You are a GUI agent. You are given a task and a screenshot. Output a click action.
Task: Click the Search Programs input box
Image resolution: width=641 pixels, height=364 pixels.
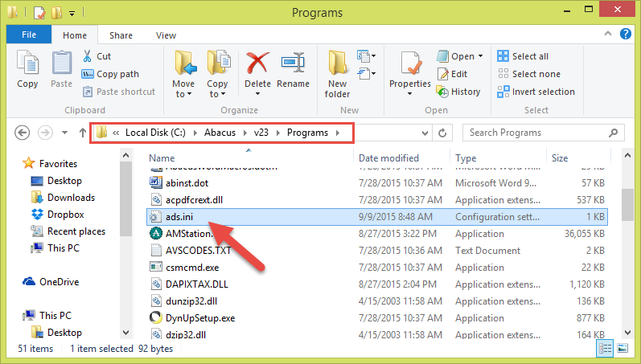coord(536,133)
